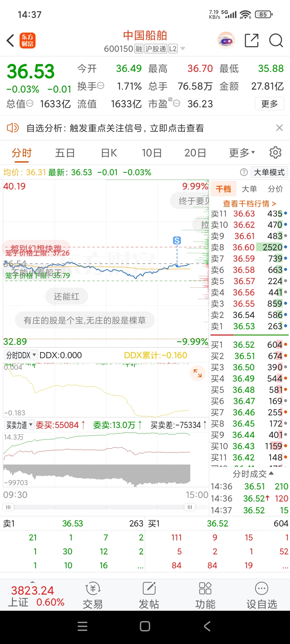Switch to the 分时 tab
290x644 pixels.
(22, 153)
